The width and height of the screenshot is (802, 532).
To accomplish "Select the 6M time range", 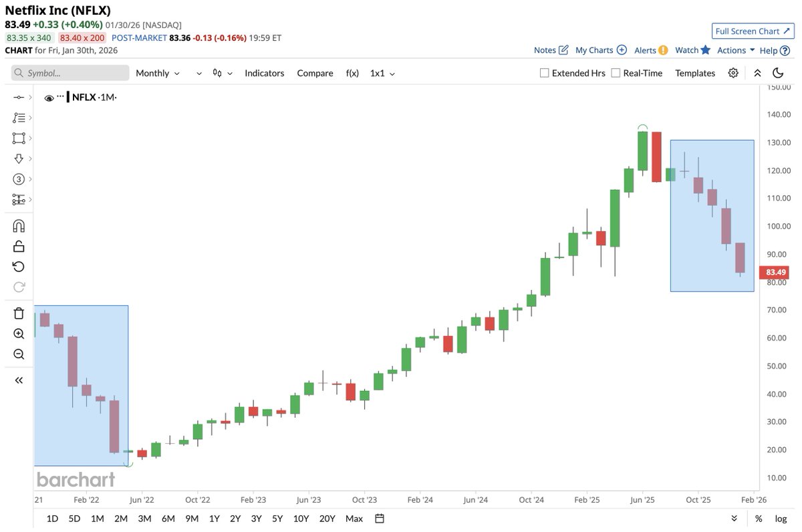I will pyautogui.click(x=168, y=518).
